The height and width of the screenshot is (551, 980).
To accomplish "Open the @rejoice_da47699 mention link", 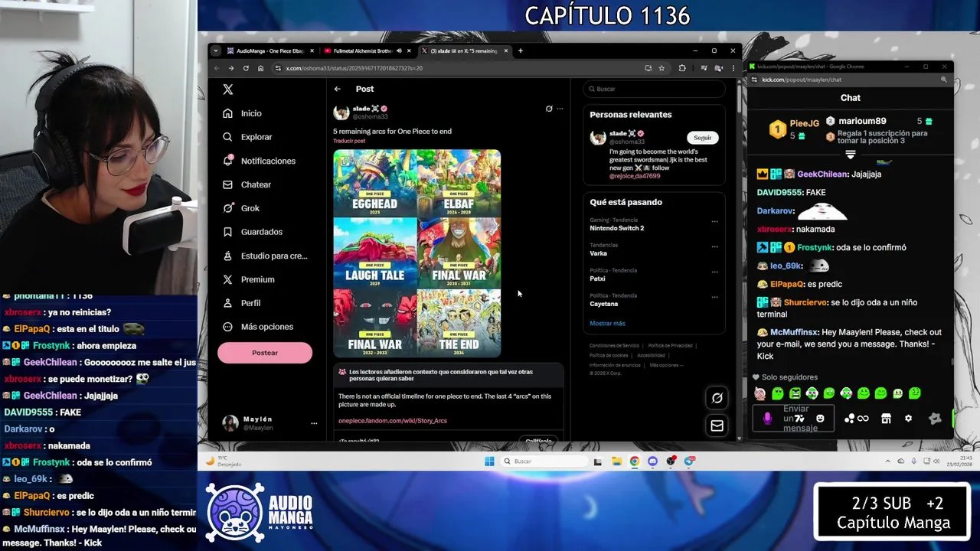I will [x=635, y=176].
